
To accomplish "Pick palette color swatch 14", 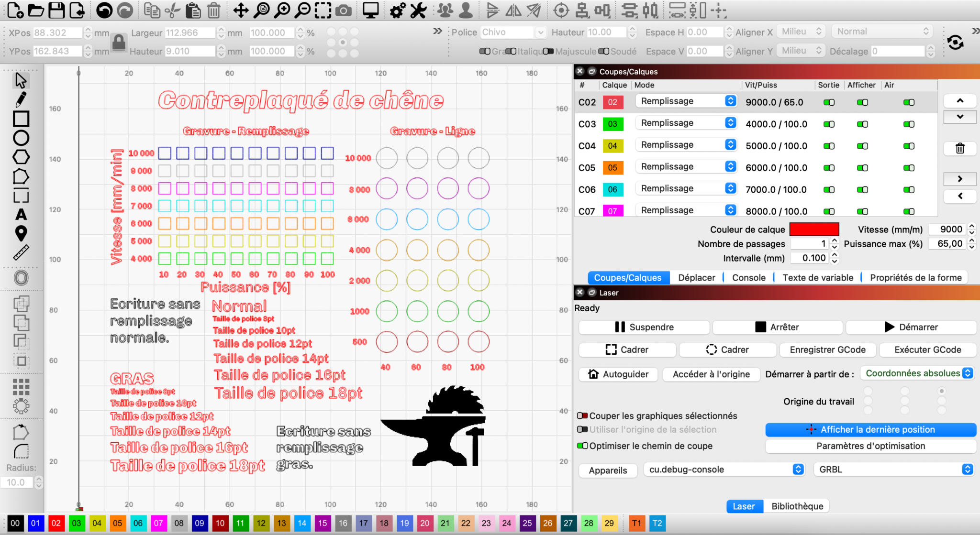I will (x=302, y=523).
